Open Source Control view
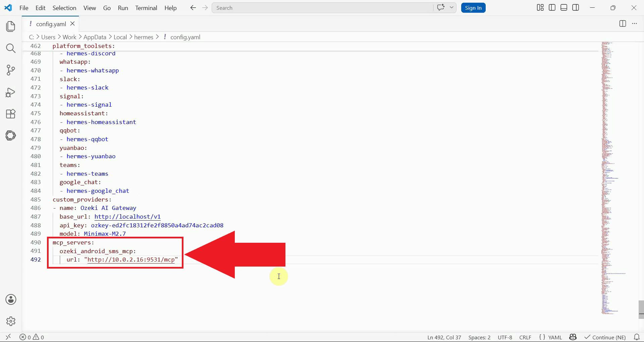 (11, 70)
